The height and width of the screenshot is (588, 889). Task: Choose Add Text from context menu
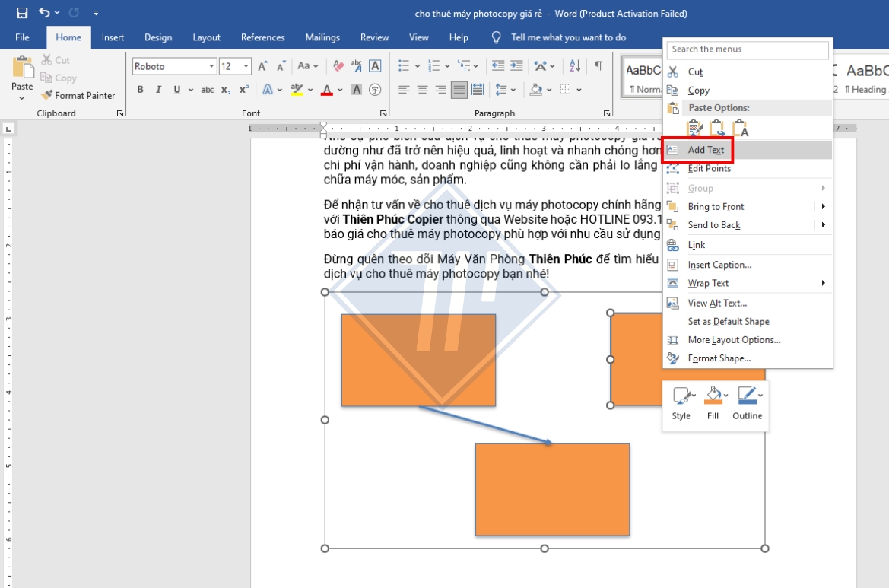click(748, 150)
